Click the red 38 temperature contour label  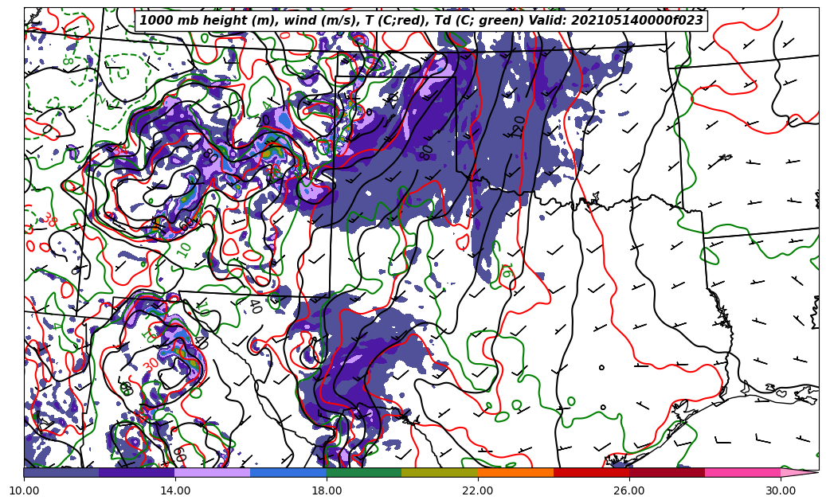(x=49, y=217)
